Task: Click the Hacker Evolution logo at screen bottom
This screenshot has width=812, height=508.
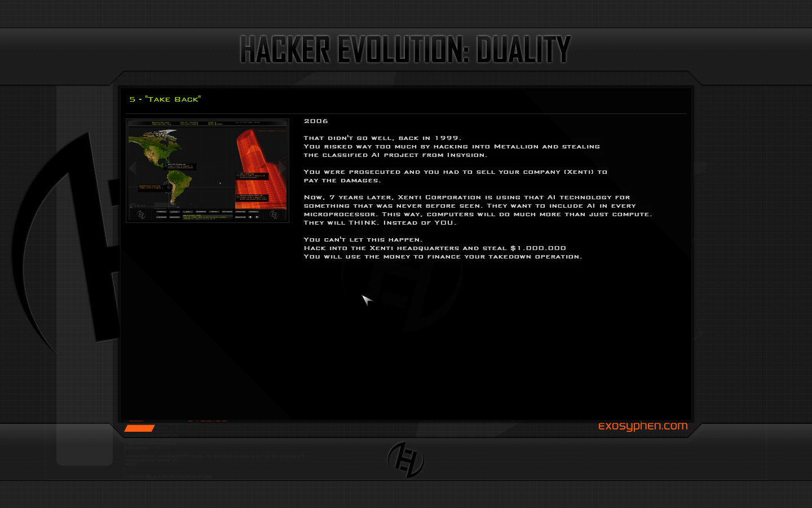Action: pos(405,458)
